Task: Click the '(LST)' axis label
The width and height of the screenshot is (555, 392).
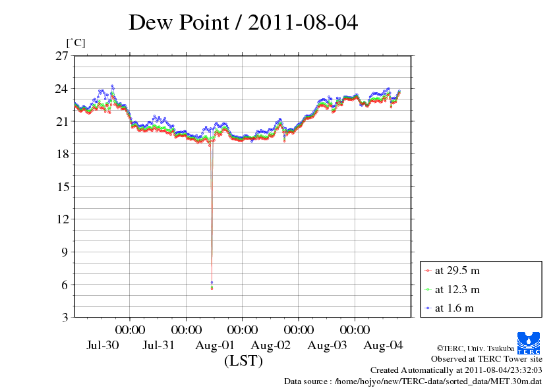Action: tap(243, 361)
